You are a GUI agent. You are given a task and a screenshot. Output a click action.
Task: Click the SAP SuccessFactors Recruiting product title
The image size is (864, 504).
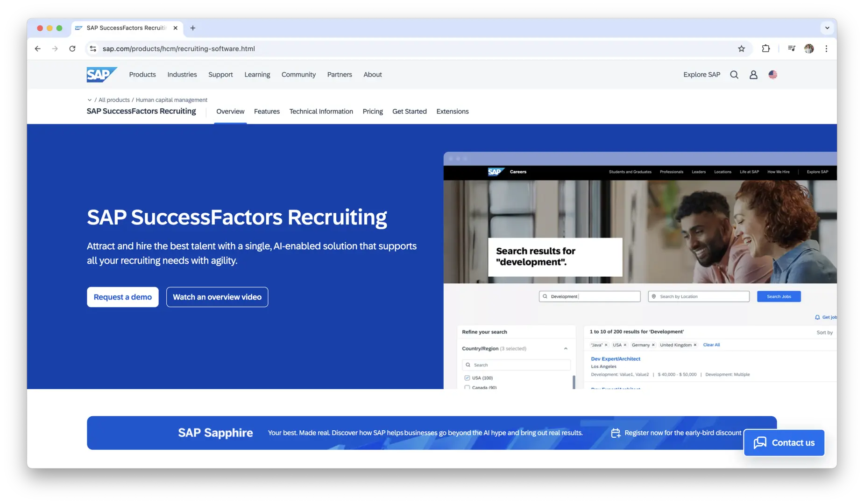[141, 111]
